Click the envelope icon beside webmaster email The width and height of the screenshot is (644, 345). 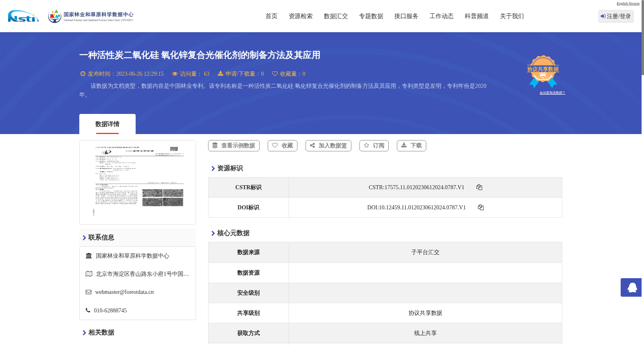click(x=89, y=292)
